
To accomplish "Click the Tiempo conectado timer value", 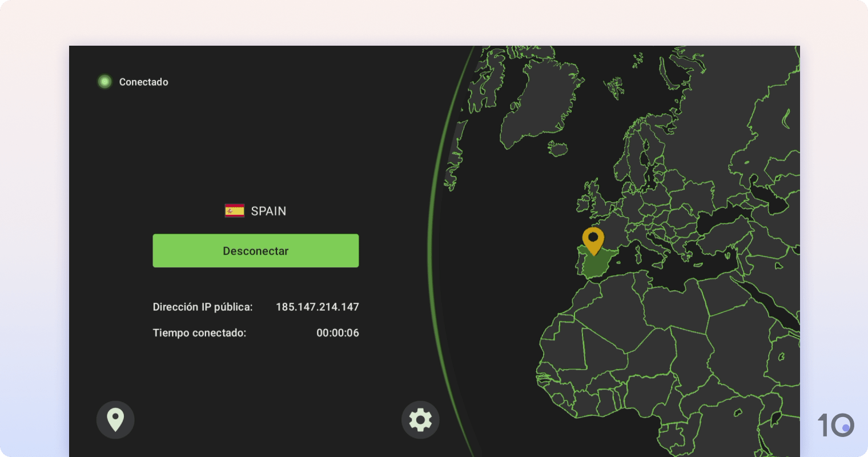I will point(337,332).
